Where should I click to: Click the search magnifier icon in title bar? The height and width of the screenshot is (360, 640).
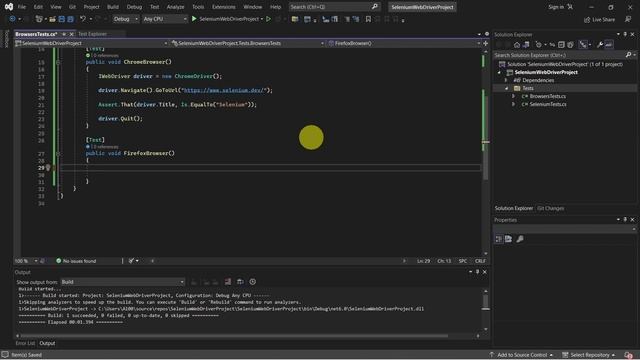[x=375, y=7]
